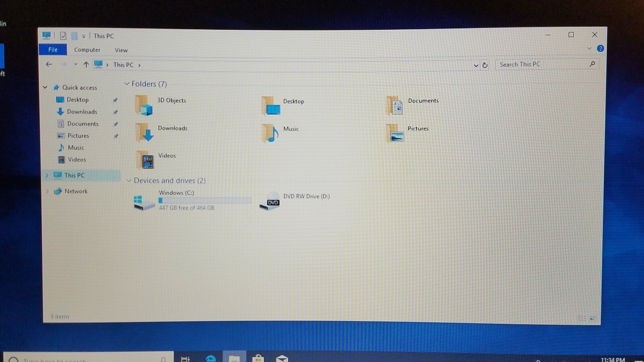Expand the This PC tree node
The image size is (644, 362).
point(47,175)
